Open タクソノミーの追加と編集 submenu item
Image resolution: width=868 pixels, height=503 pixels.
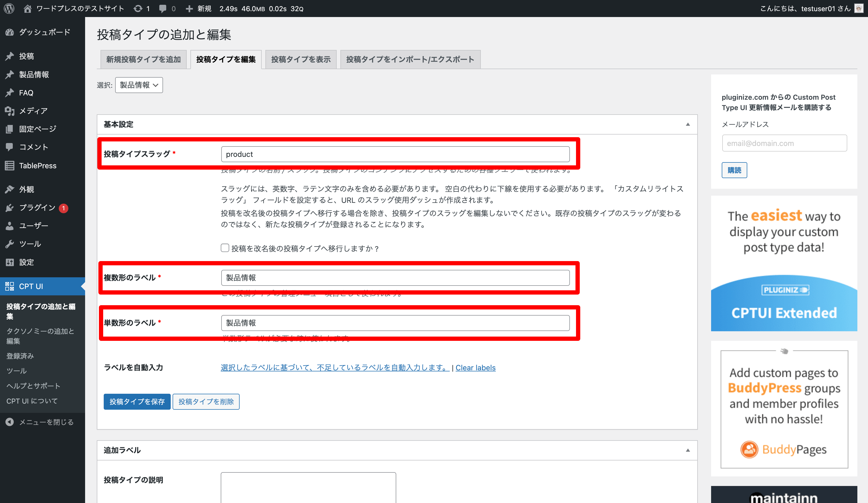[40, 336]
